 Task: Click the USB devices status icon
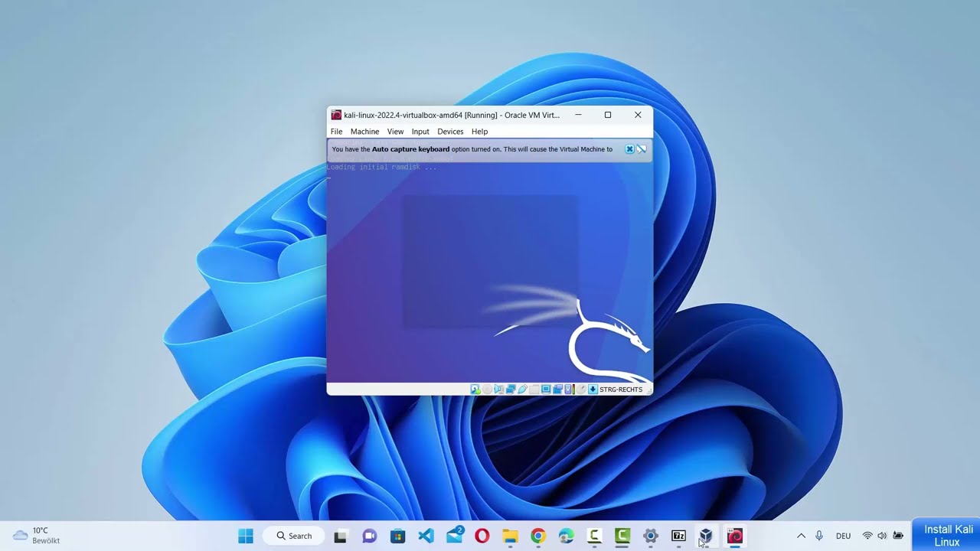coord(522,390)
